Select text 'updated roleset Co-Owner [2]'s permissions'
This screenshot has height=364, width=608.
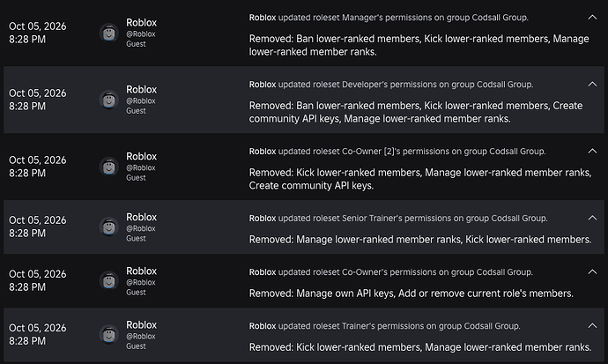coord(364,152)
